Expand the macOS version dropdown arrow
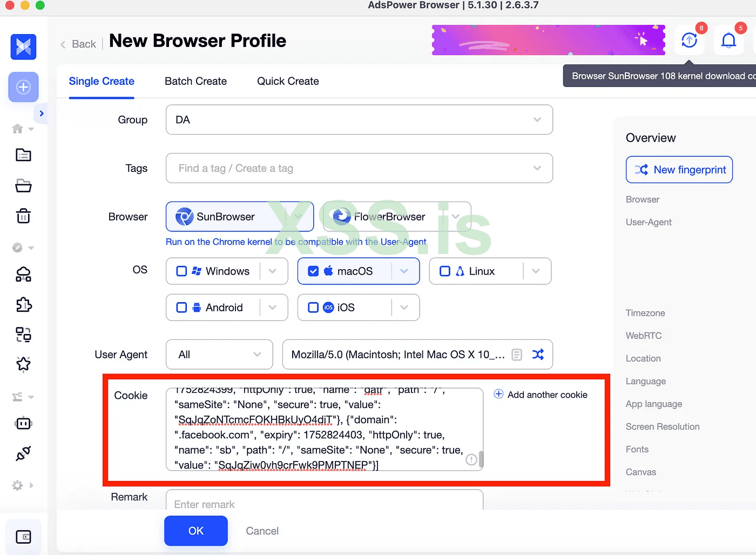Screen dimensions: 756x555 (x=404, y=271)
